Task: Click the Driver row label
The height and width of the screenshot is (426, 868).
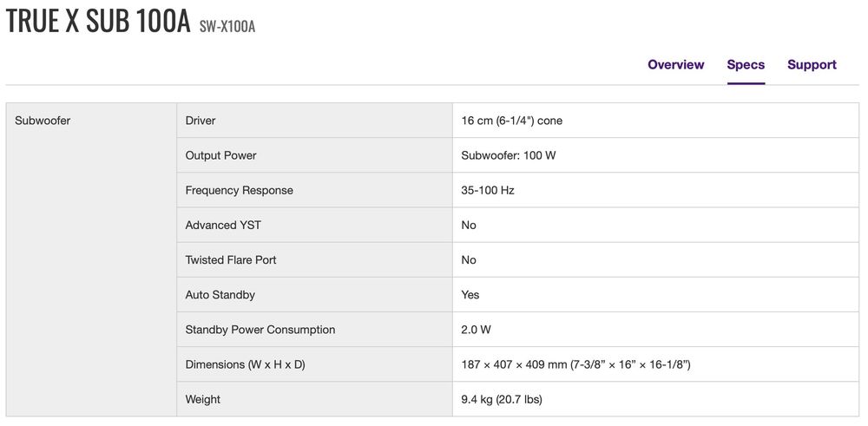Action: (x=201, y=121)
